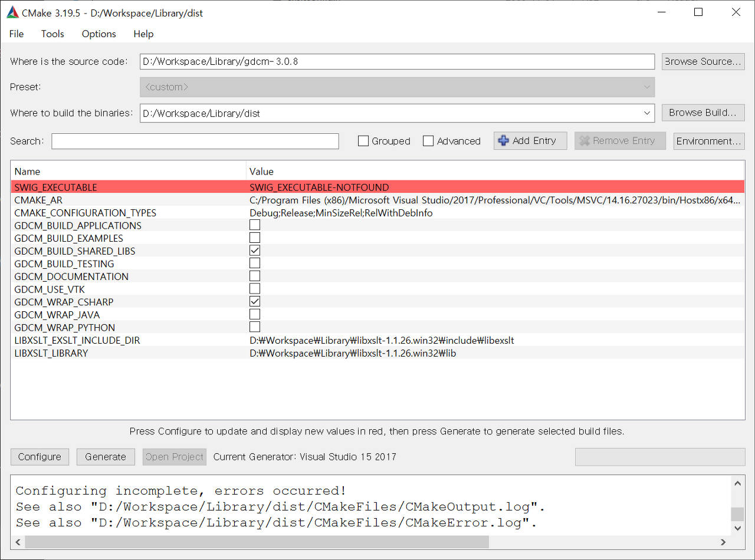The height and width of the screenshot is (560, 755).
Task: Enable GDCM_WRAP_PYTHON checkbox
Action: [255, 327]
